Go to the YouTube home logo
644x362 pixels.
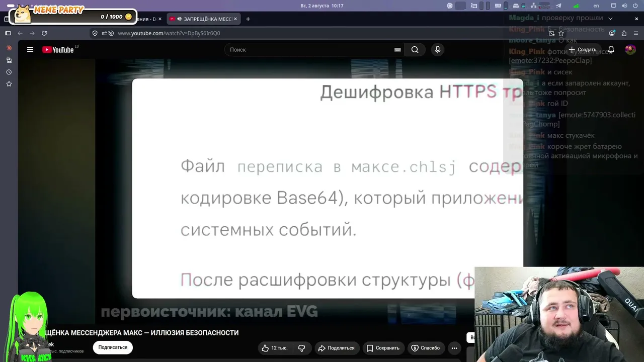[58, 50]
